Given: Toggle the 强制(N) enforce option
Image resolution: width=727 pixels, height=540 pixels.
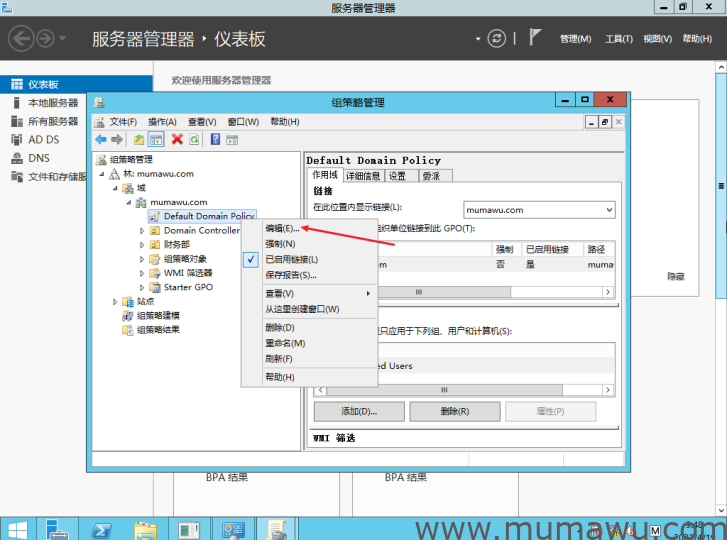Looking at the screenshot, I should pos(280,244).
